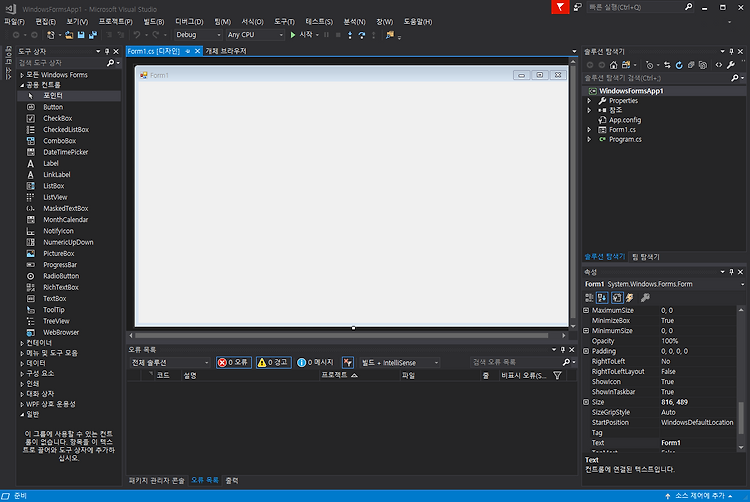Click the Solution Explorer properties wrench icon
Image resolution: width=750 pixels, height=502 pixels.
731,65
